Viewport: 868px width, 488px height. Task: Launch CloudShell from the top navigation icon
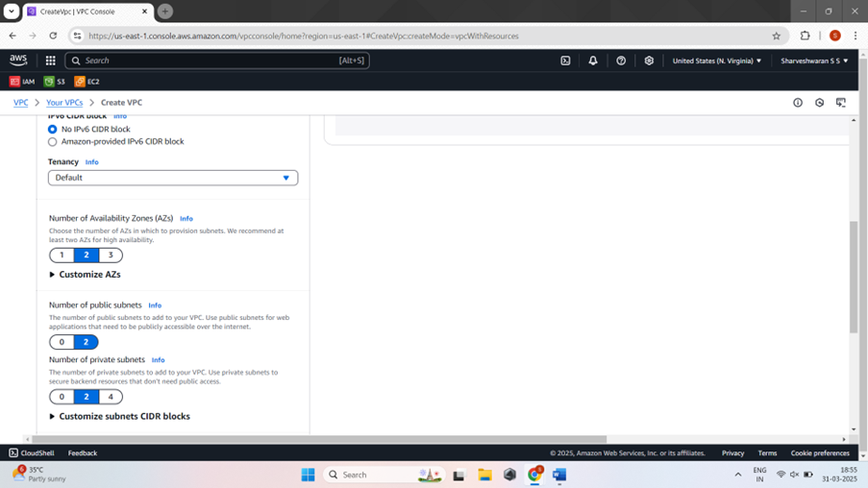point(565,61)
